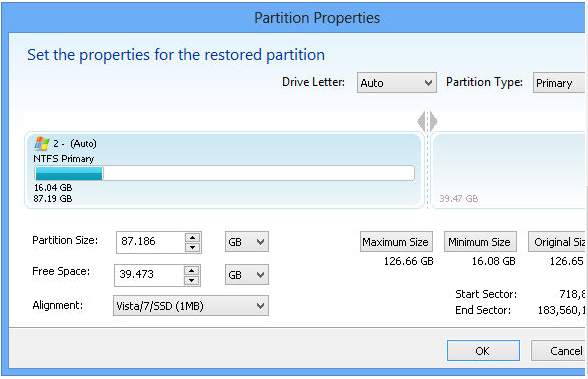Open the Partition Size unit GB dropdown
588x379 pixels.
(247, 242)
